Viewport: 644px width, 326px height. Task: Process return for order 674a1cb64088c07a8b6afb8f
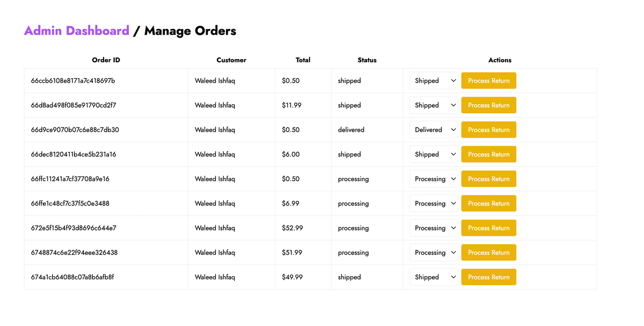(x=488, y=277)
